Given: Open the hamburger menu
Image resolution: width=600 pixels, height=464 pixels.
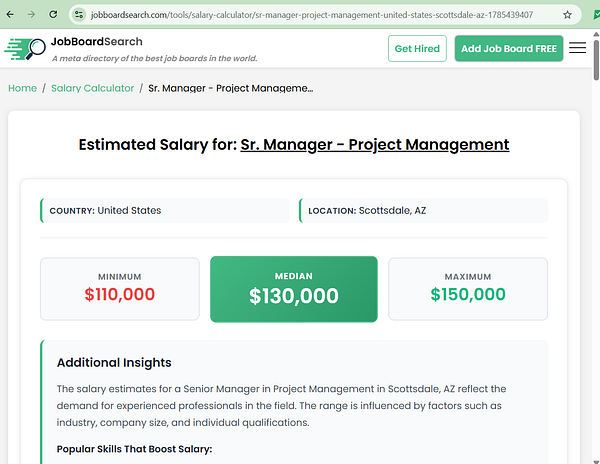Looking at the screenshot, I should (x=577, y=48).
